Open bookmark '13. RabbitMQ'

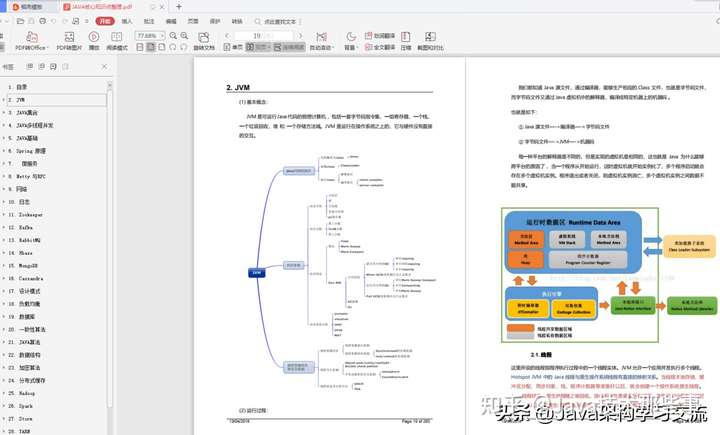24,240
